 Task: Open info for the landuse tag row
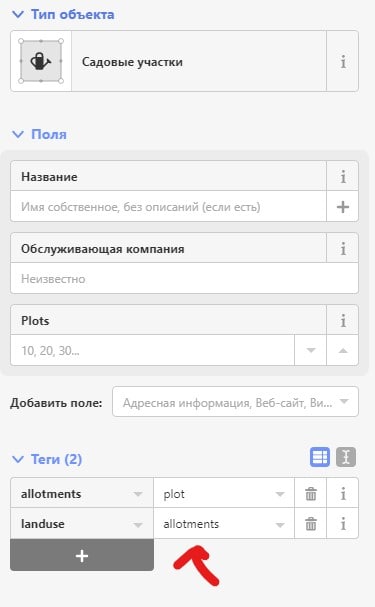pos(343,524)
